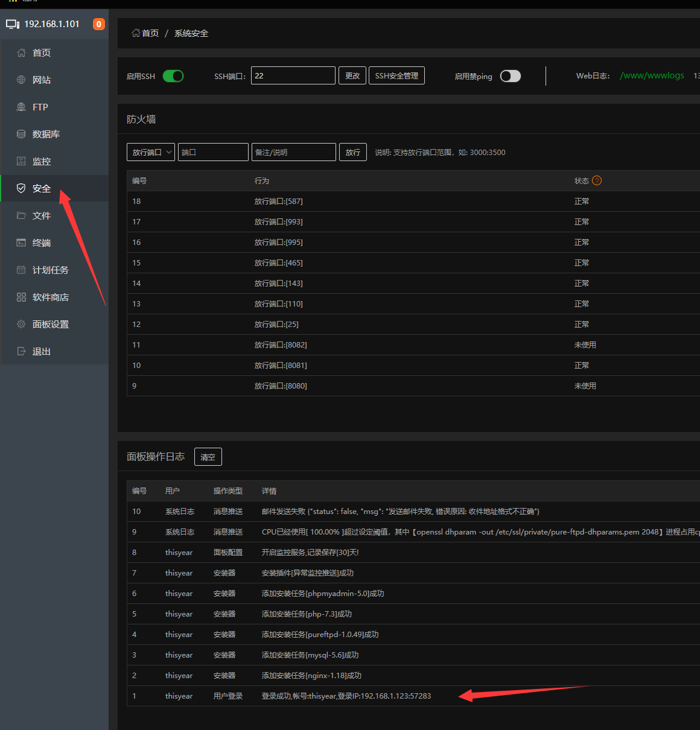The width and height of the screenshot is (700, 730).
Task: Click the 正常 status of port 8081
Action: point(582,366)
